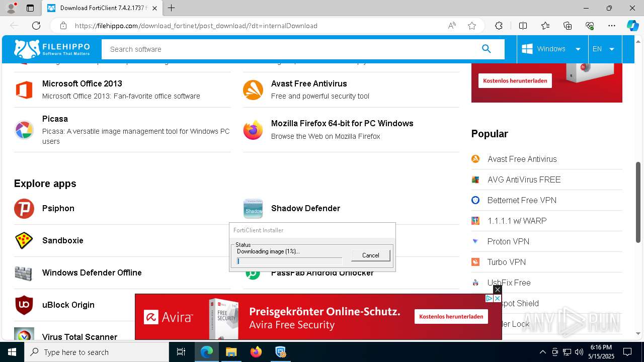
Task: Add this page to favorites star
Action: (472, 26)
